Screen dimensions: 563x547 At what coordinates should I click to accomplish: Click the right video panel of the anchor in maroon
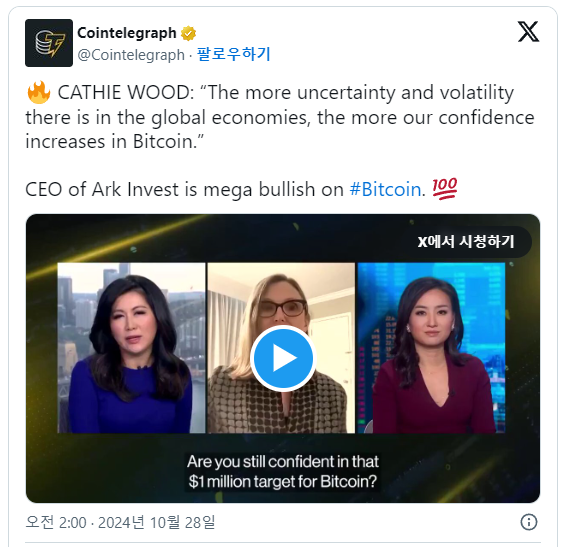pos(431,348)
